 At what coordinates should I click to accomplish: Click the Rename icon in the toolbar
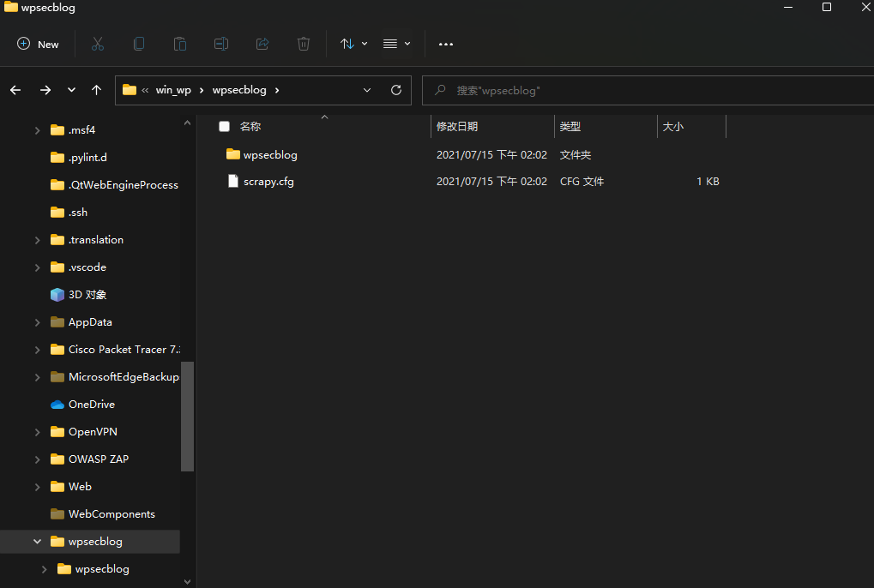pyautogui.click(x=221, y=44)
